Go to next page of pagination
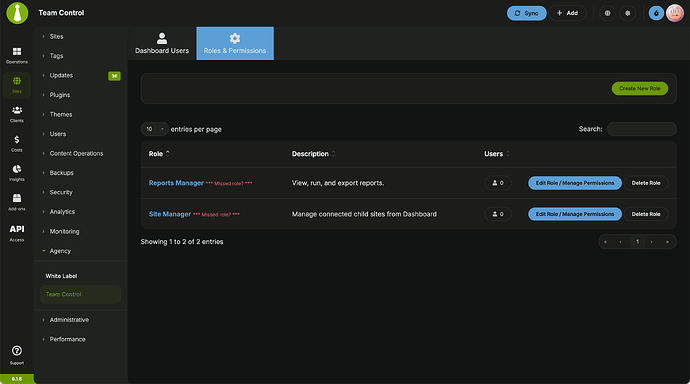 (652, 241)
